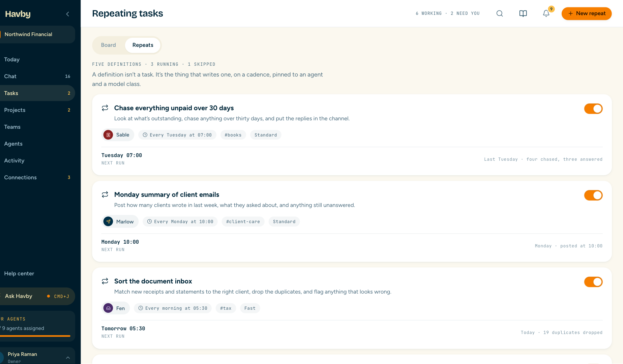Click Marlow's agent avatar
Image resolution: width=623 pixels, height=364 pixels.
pos(108,221)
